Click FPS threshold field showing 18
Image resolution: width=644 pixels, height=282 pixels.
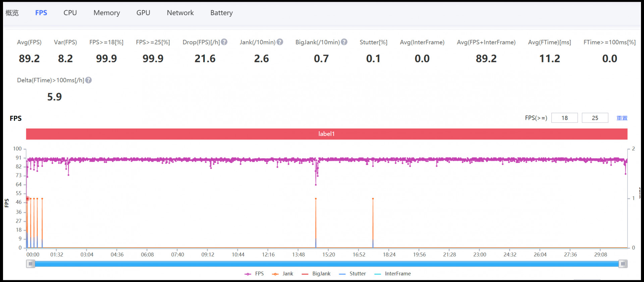(x=565, y=118)
